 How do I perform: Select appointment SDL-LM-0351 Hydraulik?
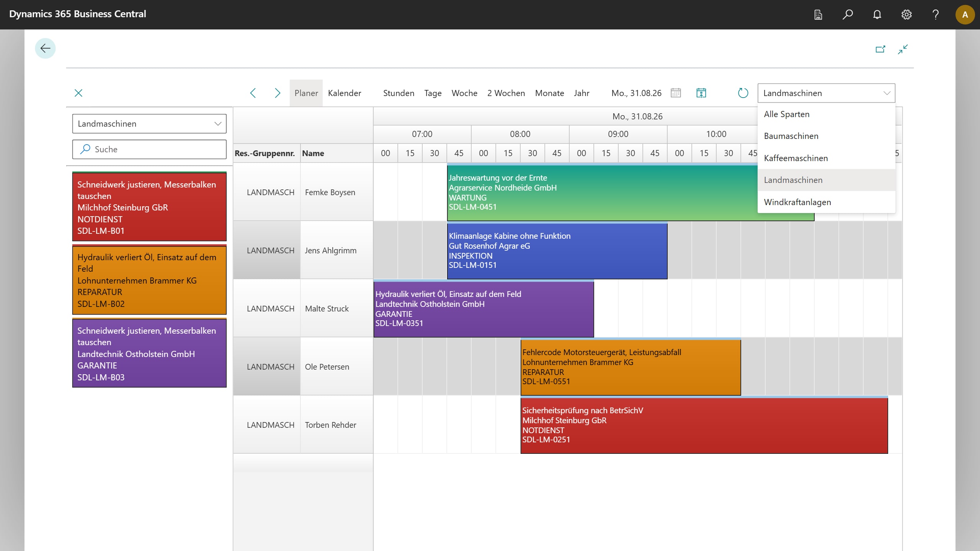(483, 309)
